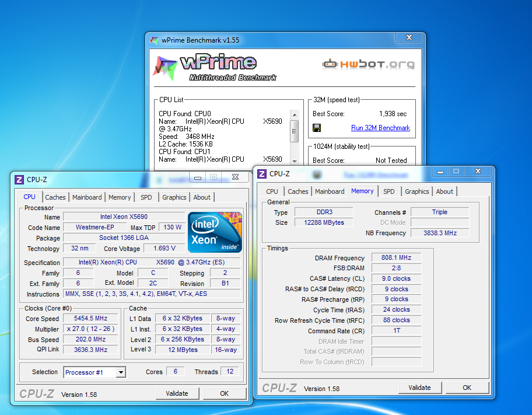Click the Row Refresh value 88 clocks

pyautogui.click(x=396, y=320)
